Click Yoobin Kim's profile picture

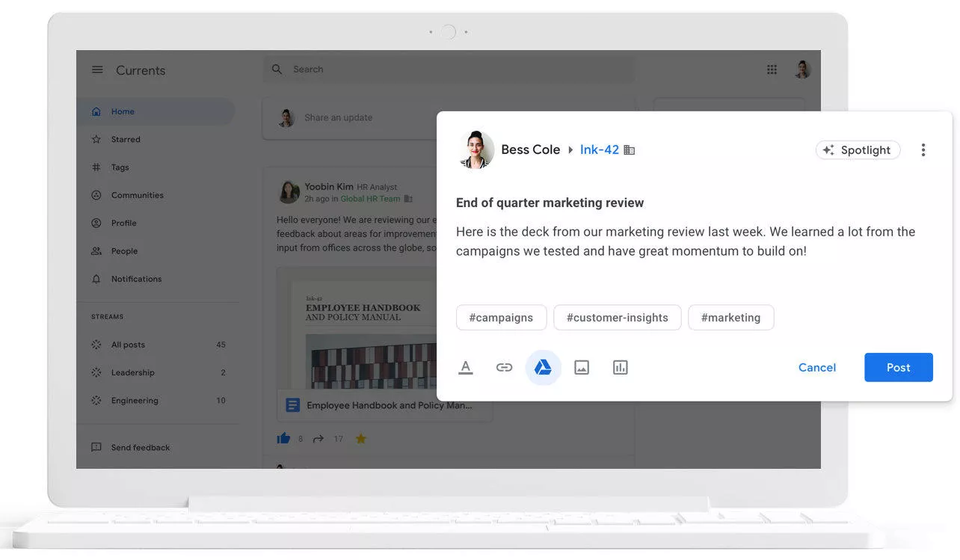point(289,192)
